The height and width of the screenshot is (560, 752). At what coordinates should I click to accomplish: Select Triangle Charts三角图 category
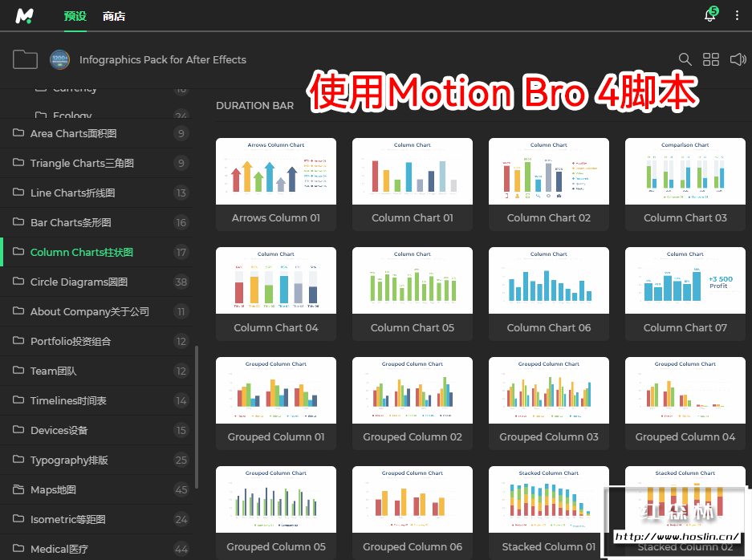96,163
